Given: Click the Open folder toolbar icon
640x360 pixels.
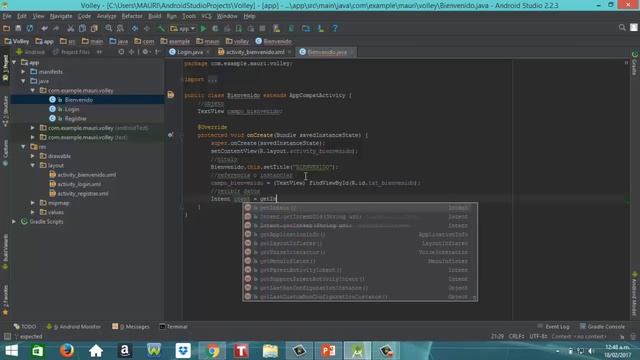Looking at the screenshot, I should pyautogui.click(x=6, y=29).
